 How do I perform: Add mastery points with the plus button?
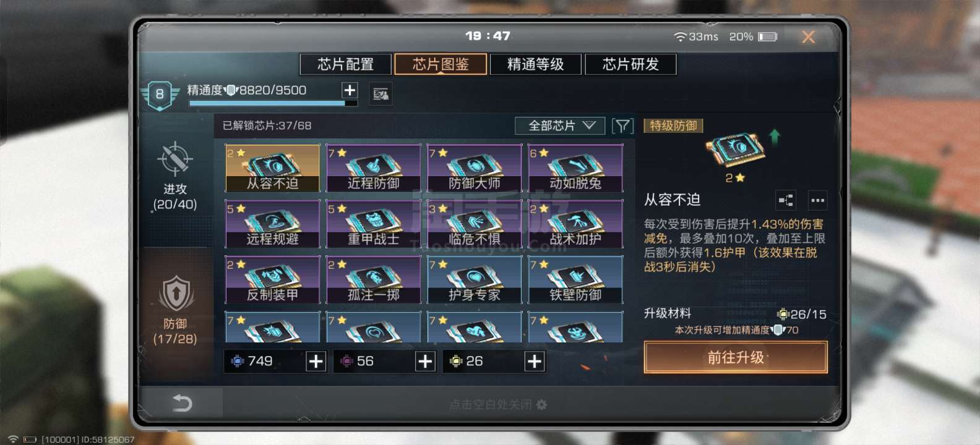pos(350,90)
